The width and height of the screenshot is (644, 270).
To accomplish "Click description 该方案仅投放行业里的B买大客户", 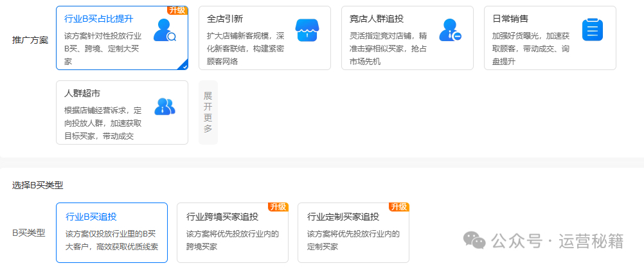I will 112,240.
